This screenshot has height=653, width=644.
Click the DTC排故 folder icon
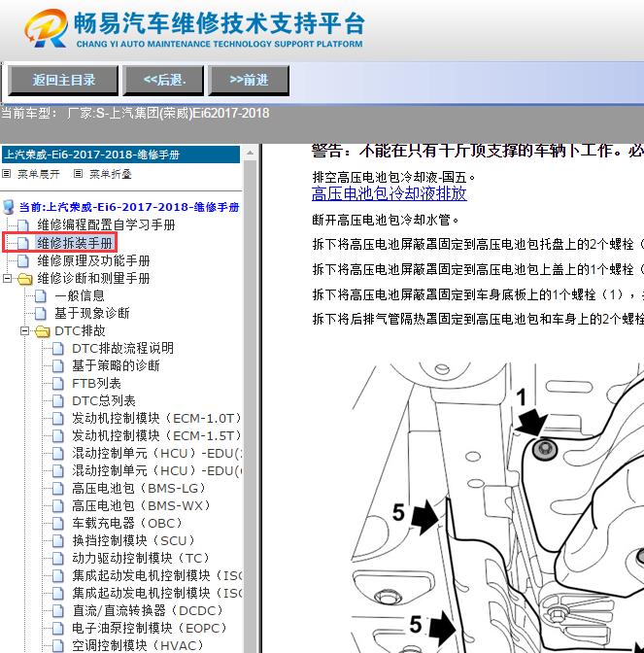tap(43, 331)
